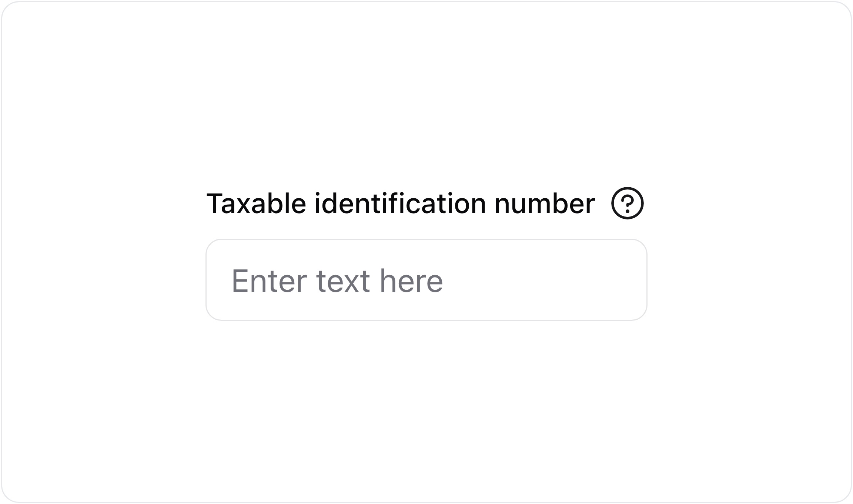
Task: Click the question mark help icon
Action: click(x=627, y=203)
